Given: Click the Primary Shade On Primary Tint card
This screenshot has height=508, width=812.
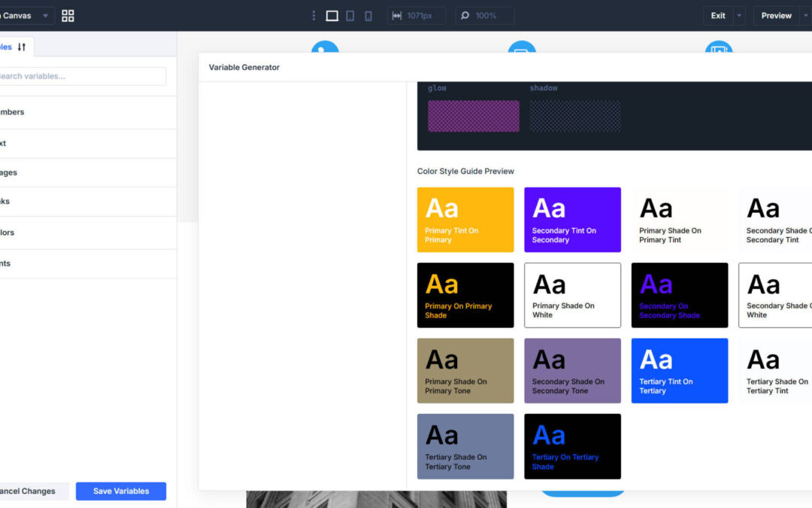Looking at the screenshot, I should pos(680,220).
